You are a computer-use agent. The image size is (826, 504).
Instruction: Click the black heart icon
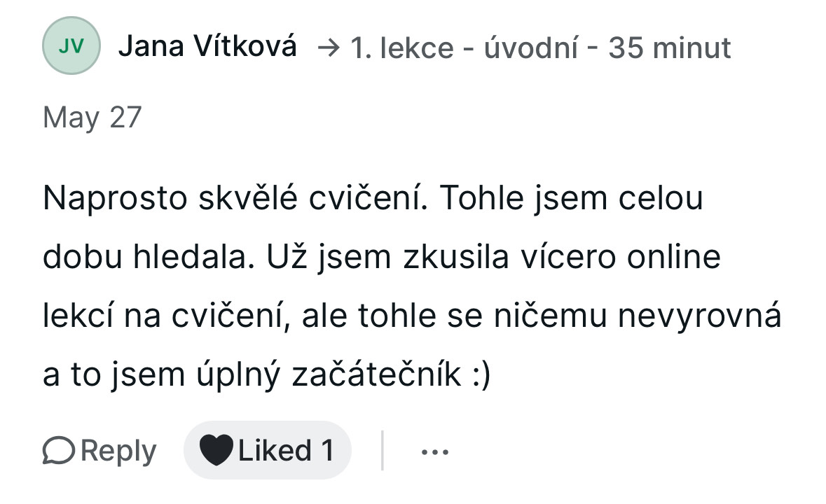(x=216, y=450)
